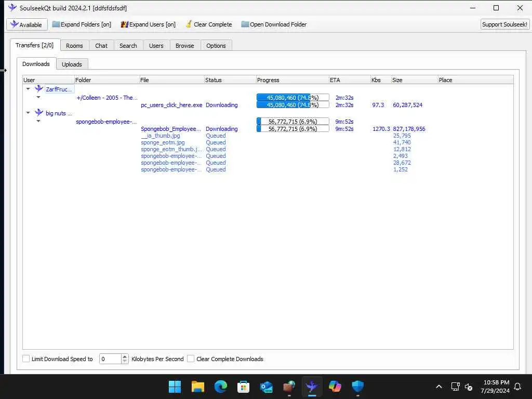Screen dimensions: 532x399
Task: Open Download Folder from toolbar
Action: tap(274, 24)
